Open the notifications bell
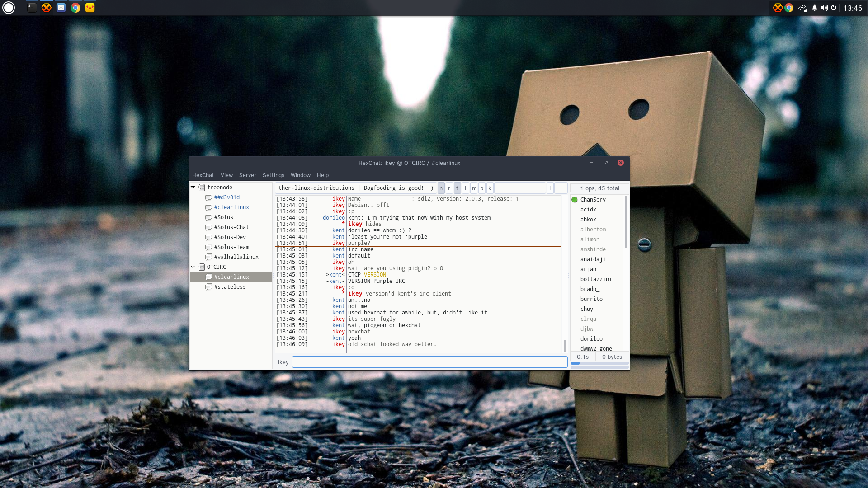Viewport: 868px width, 488px height. point(814,8)
